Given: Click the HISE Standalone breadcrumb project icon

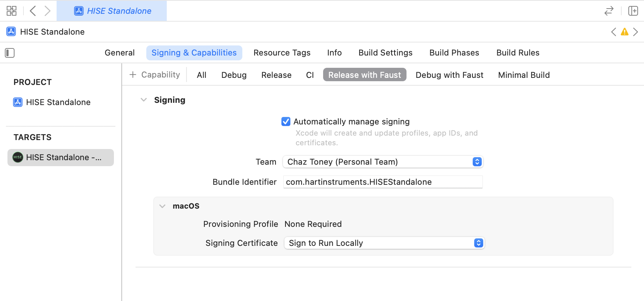Looking at the screenshot, I should [11, 32].
